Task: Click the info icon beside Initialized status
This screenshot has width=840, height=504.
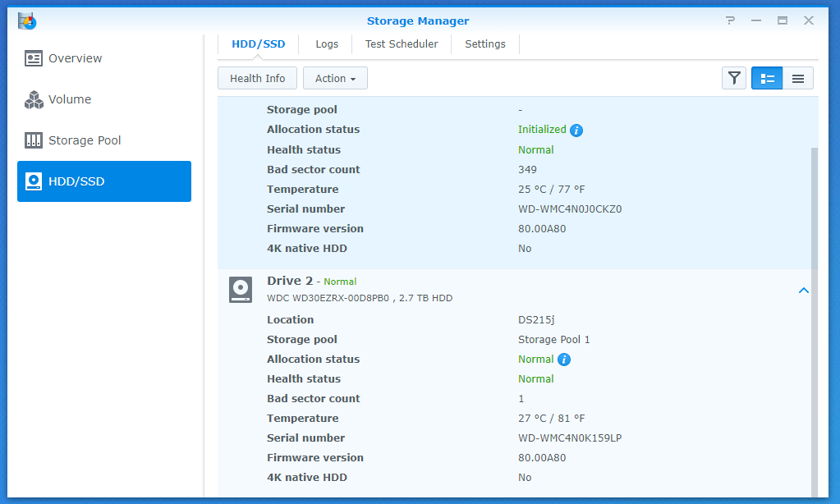Action: pyautogui.click(x=576, y=131)
